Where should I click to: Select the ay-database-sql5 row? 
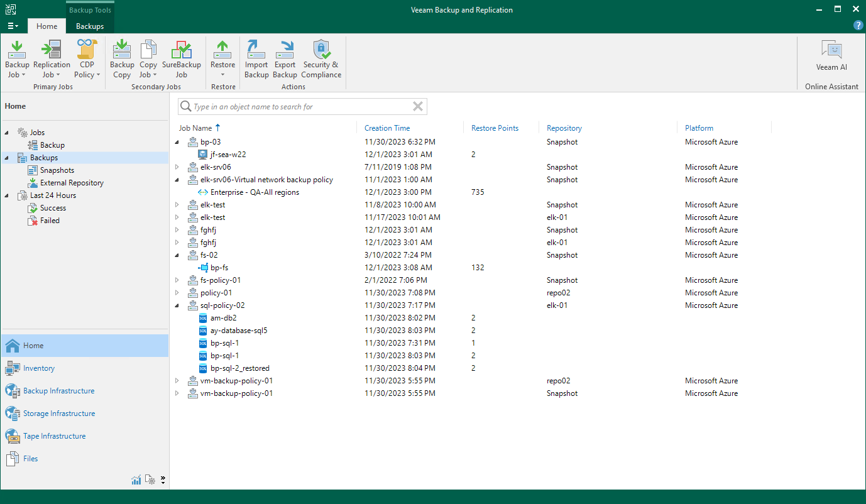(517, 331)
